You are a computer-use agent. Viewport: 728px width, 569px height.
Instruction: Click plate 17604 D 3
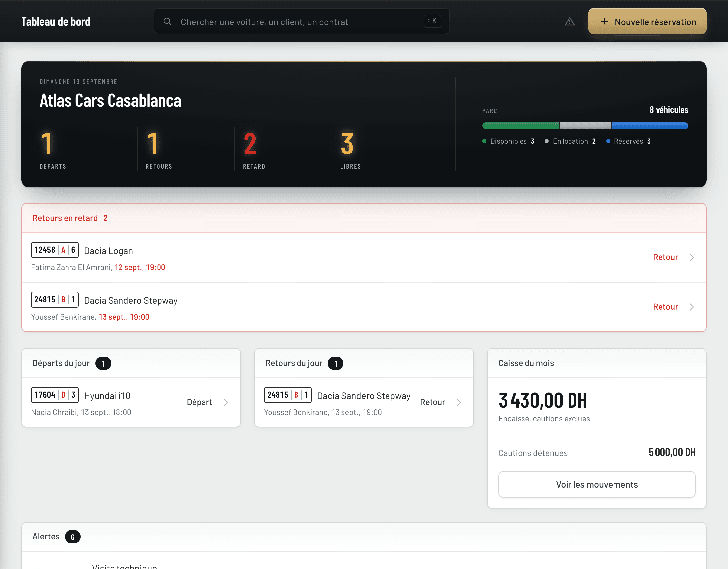pyautogui.click(x=55, y=395)
